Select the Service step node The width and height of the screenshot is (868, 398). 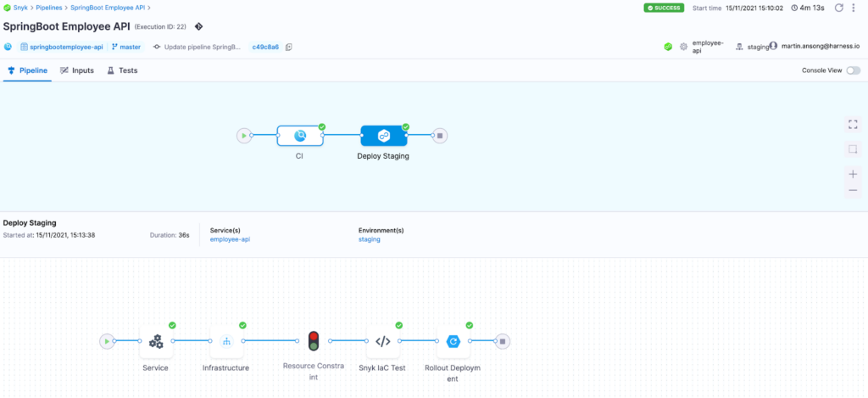[156, 341]
